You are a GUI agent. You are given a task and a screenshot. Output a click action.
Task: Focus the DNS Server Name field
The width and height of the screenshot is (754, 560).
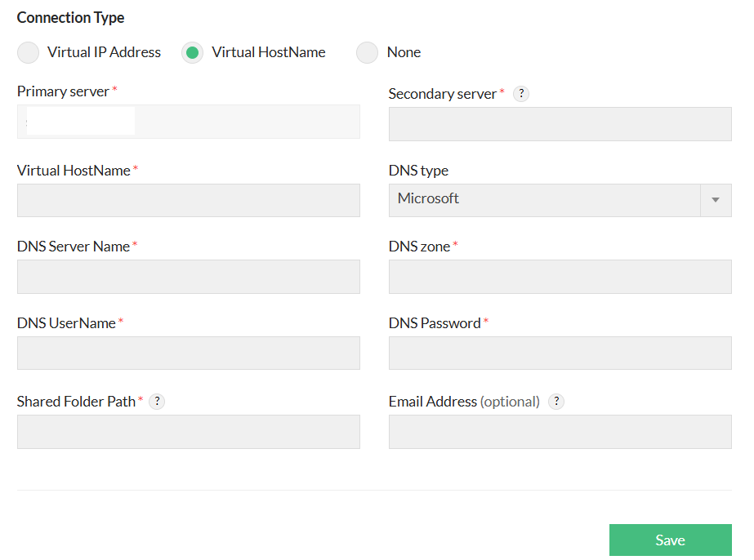tap(188, 277)
